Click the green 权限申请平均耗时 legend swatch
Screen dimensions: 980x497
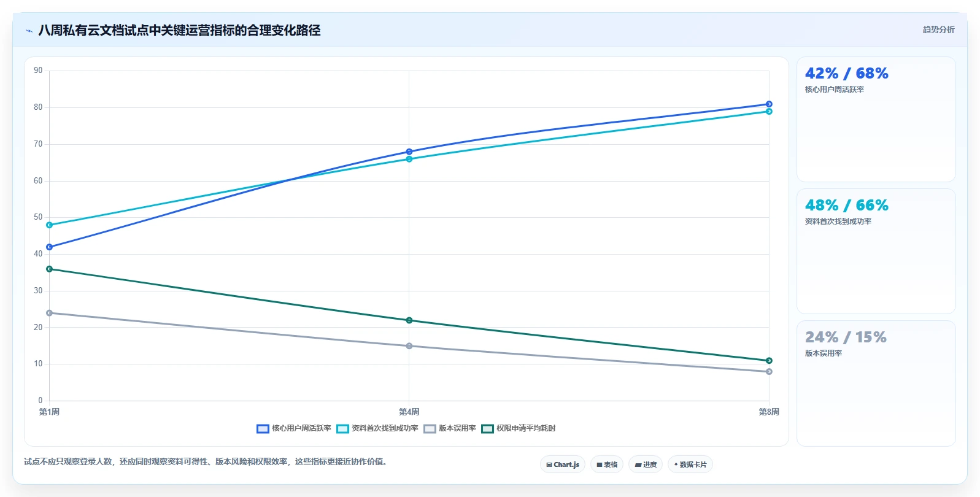coord(487,428)
